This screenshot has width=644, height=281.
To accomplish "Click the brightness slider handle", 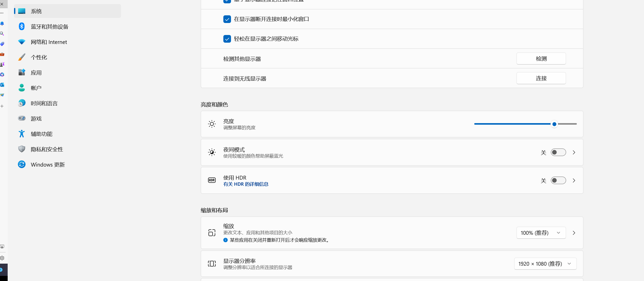I will click(554, 124).
